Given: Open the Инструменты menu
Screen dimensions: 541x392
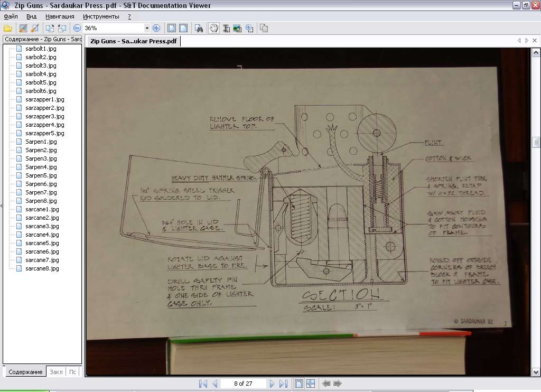Looking at the screenshot, I should click(101, 16).
